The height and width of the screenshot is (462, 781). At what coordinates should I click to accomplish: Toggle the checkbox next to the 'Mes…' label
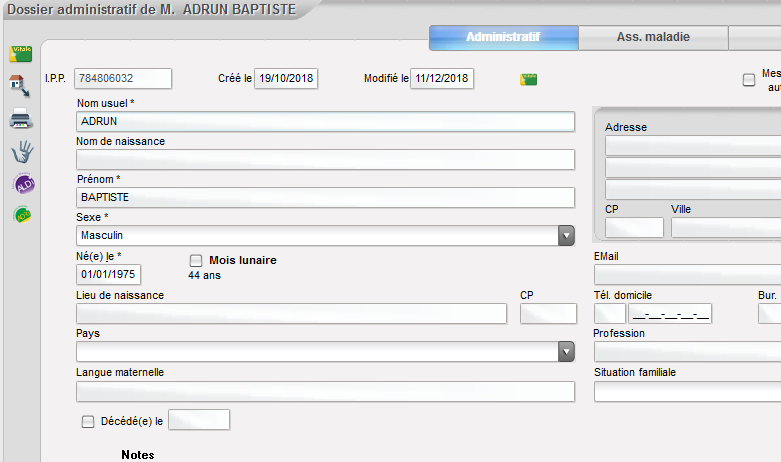click(x=749, y=80)
